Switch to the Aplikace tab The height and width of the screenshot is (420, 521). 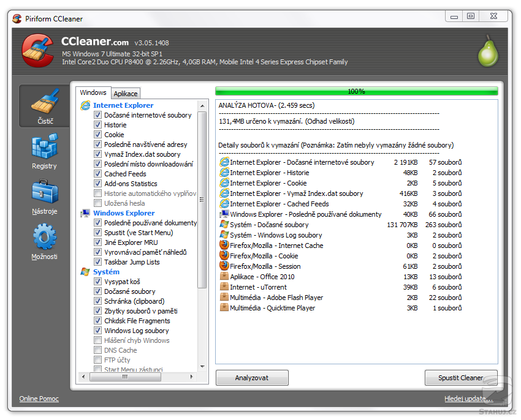(x=126, y=94)
